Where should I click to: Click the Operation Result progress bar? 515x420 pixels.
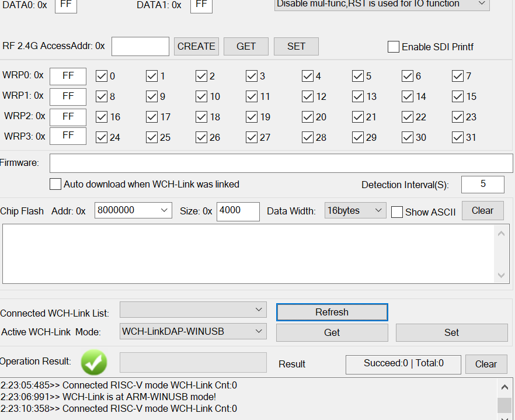(193, 362)
